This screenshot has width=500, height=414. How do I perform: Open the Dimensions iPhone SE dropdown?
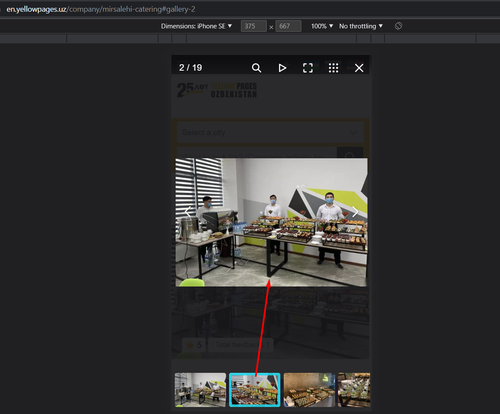196,26
